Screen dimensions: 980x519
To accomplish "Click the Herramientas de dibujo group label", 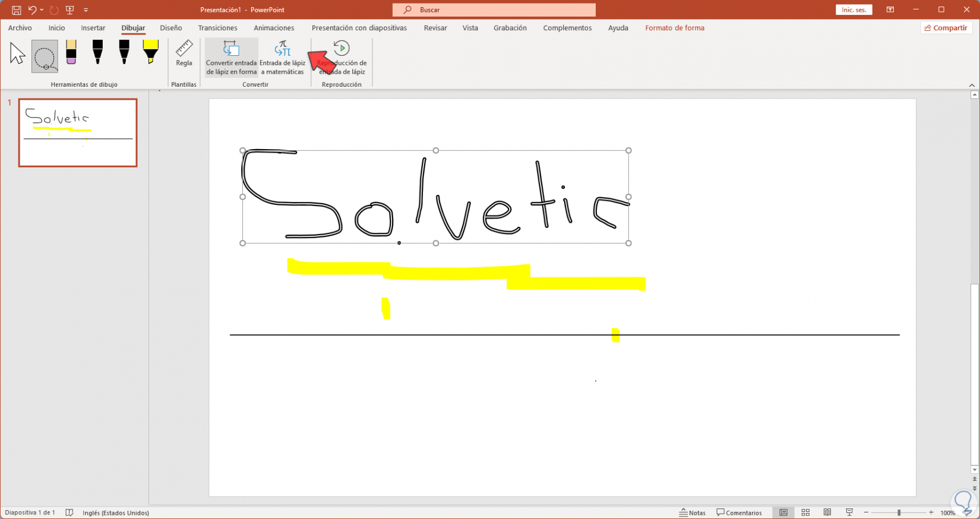I will tap(84, 84).
